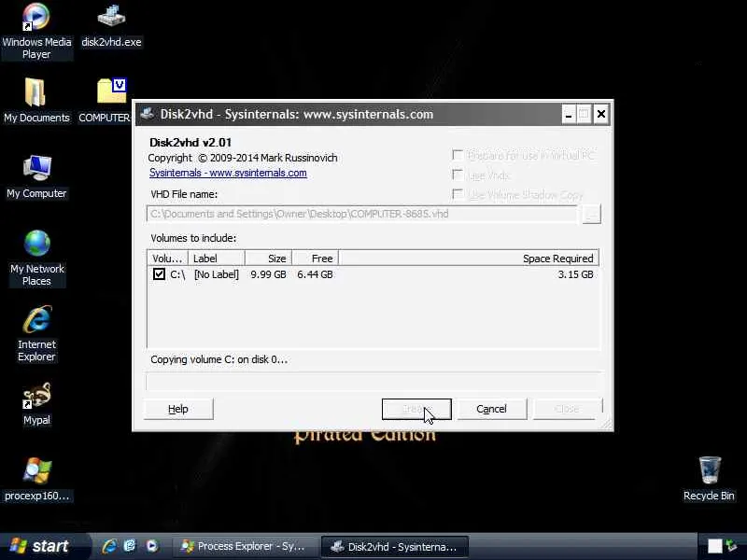Close the Disk2vhd window
747x560 pixels.
click(x=601, y=114)
